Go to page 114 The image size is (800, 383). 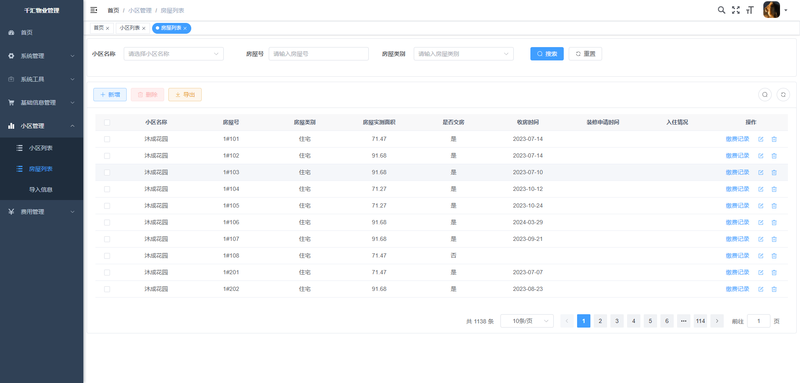(701, 321)
